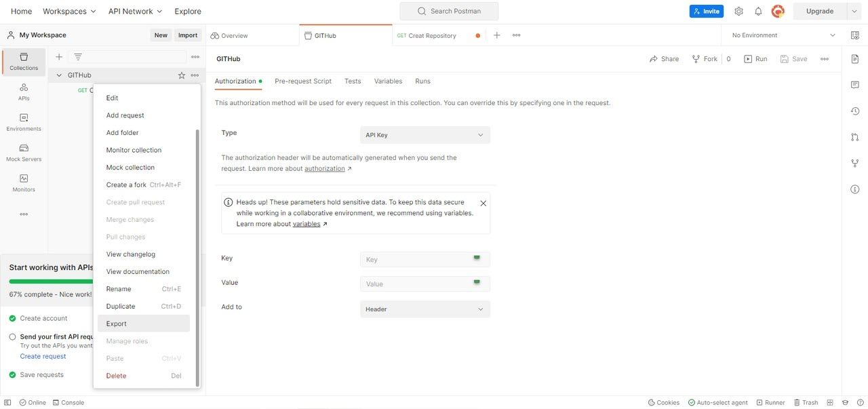Open the Trash from the status bar
Screen dimensions: 868x409
pos(806,402)
